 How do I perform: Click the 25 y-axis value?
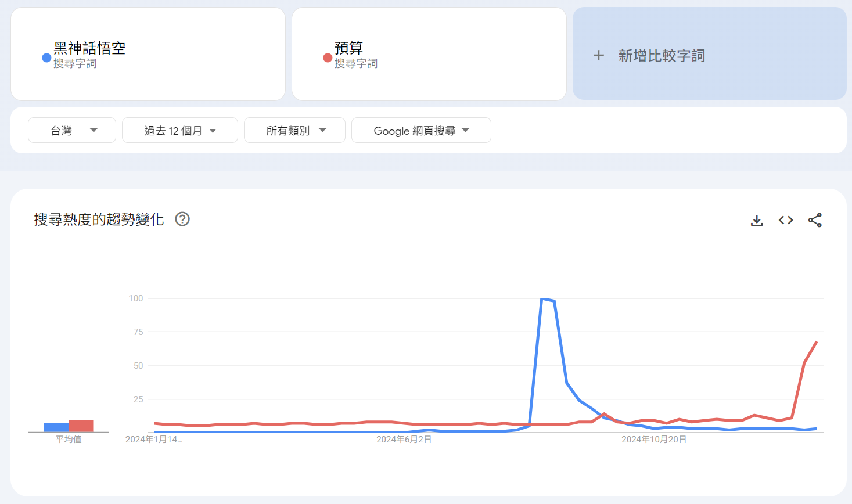point(138,399)
